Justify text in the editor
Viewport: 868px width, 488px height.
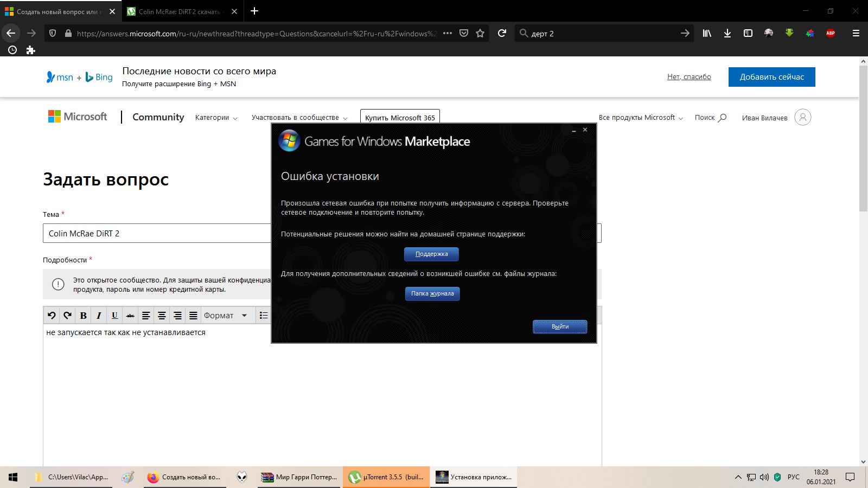[x=193, y=315]
